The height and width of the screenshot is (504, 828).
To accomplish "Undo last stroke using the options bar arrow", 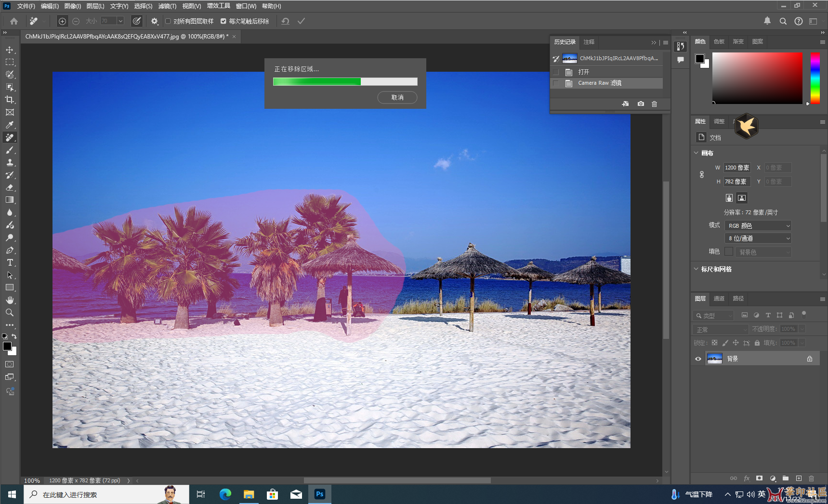I will point(285,21).
